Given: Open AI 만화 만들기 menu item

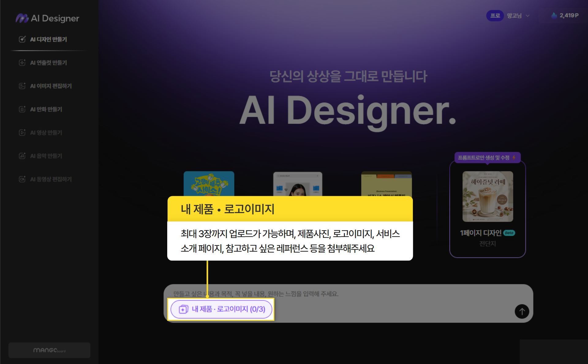Looking at the screenshot, I should (40, 109).
